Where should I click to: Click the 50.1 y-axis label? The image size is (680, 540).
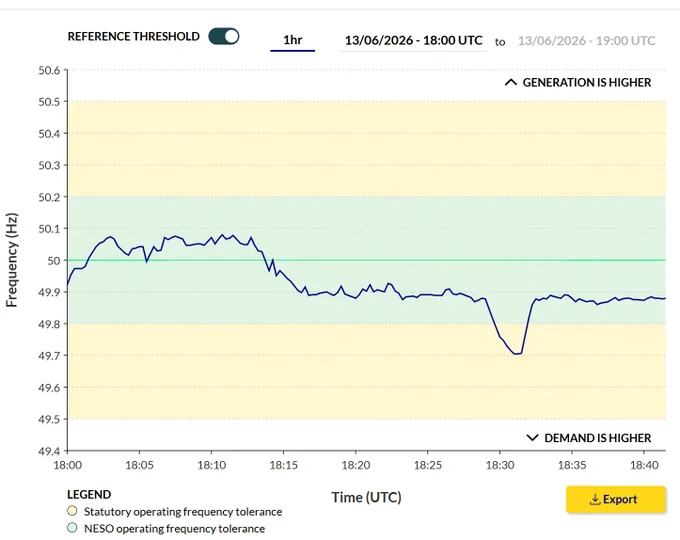(x=49, y=229)
